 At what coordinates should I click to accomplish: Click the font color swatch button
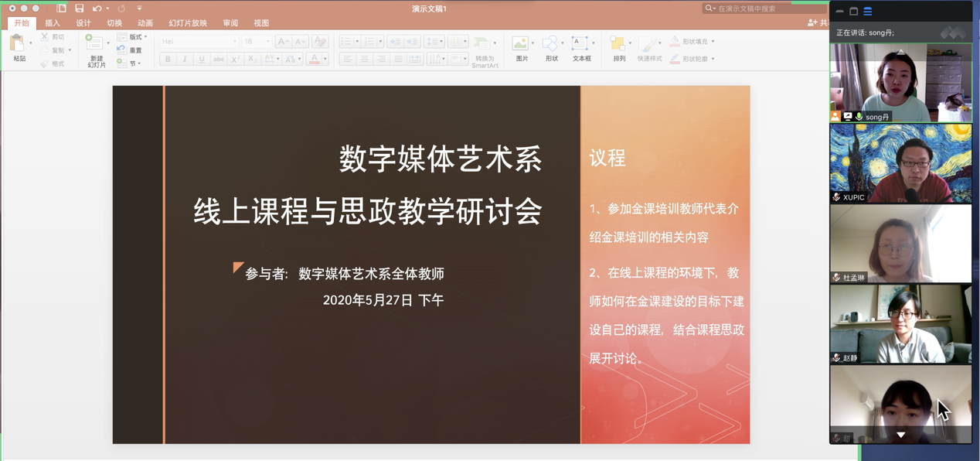pos(314,60)
